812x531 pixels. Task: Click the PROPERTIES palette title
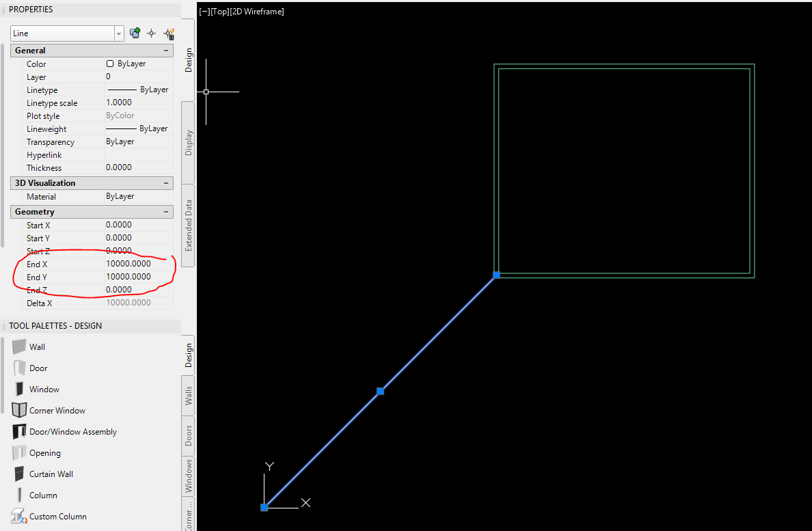[31, 10]
